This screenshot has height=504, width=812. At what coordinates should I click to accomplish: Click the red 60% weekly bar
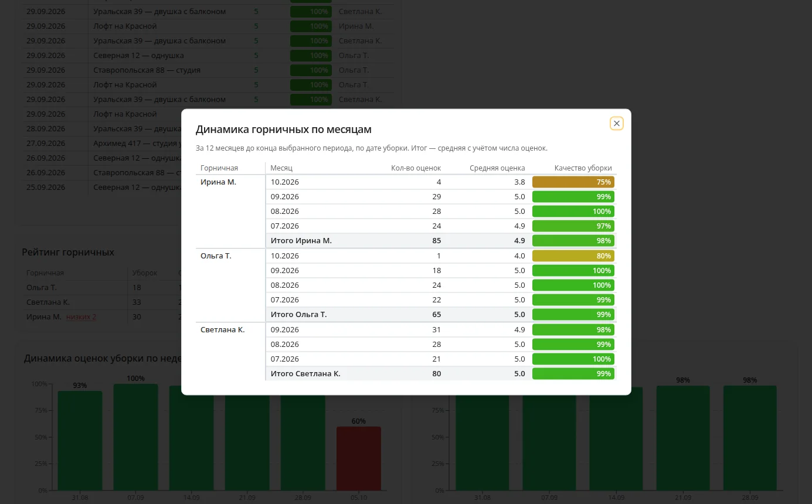(x=359, y=458)
